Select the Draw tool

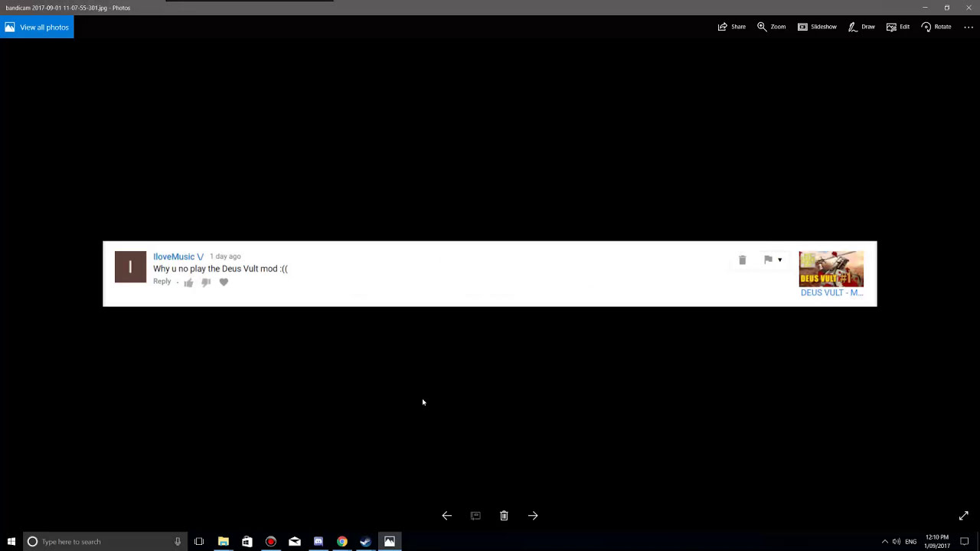[x=861, y=27]
